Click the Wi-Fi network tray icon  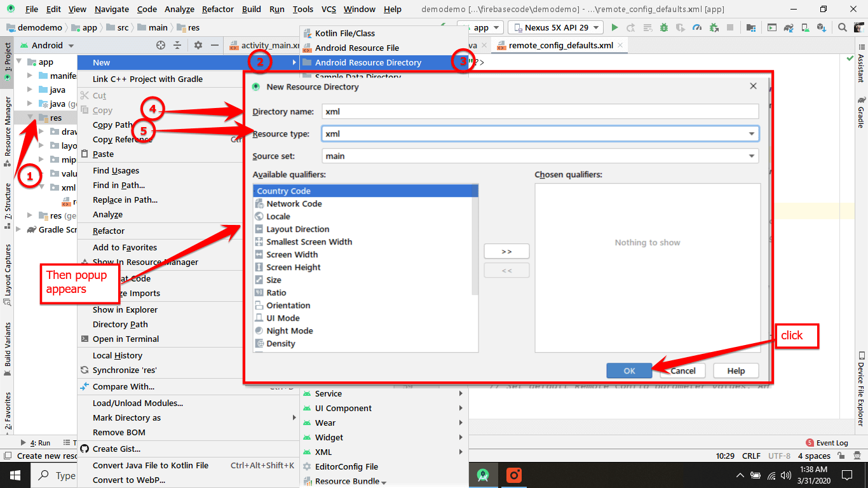(x=771, y=475)
